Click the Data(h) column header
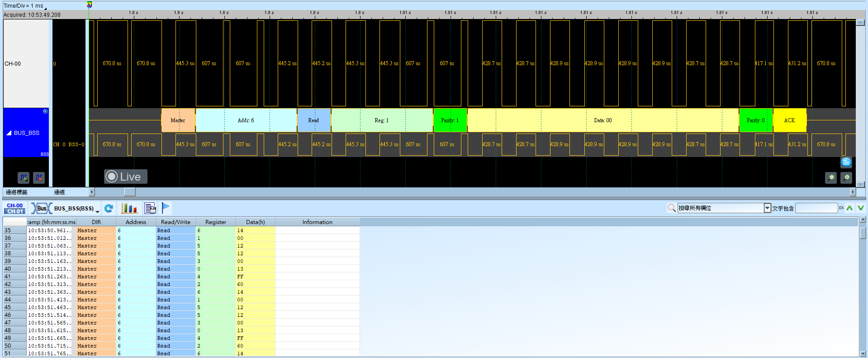Screen dimensions: 868x358 point(255,222)
